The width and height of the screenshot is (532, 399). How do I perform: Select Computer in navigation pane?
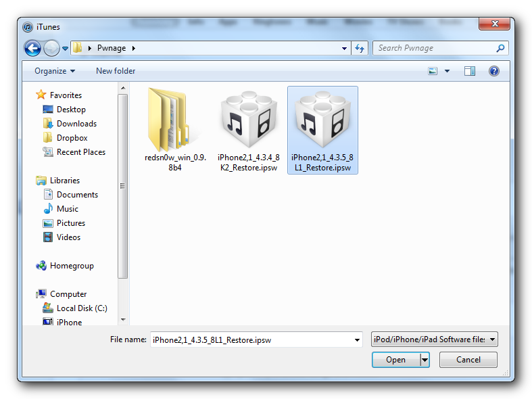tap(68, 294)
